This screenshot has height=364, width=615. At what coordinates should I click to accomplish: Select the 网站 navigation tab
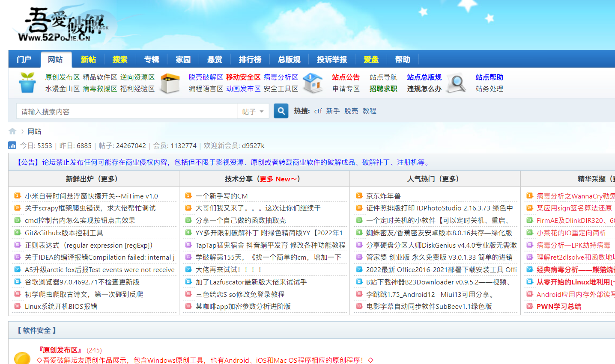[x=56, y=59]
